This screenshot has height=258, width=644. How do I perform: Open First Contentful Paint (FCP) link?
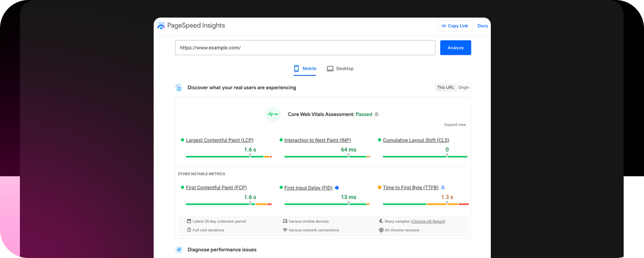pos(216,188)
